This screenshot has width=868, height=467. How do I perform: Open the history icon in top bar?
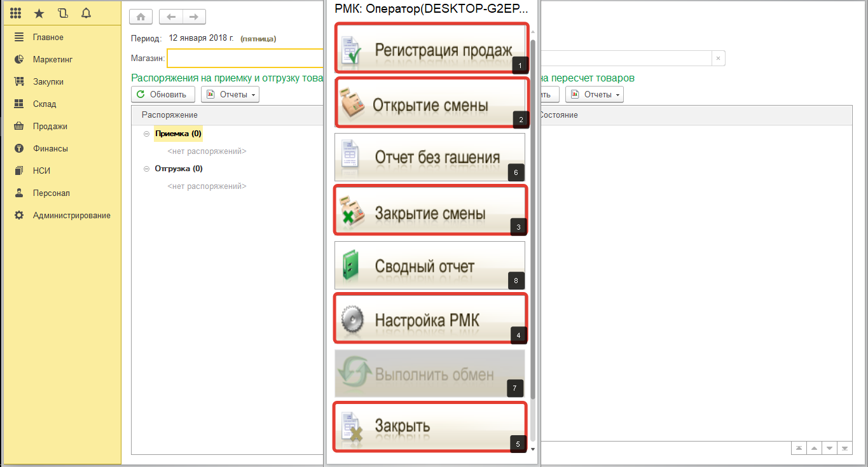tap(62, 13)
